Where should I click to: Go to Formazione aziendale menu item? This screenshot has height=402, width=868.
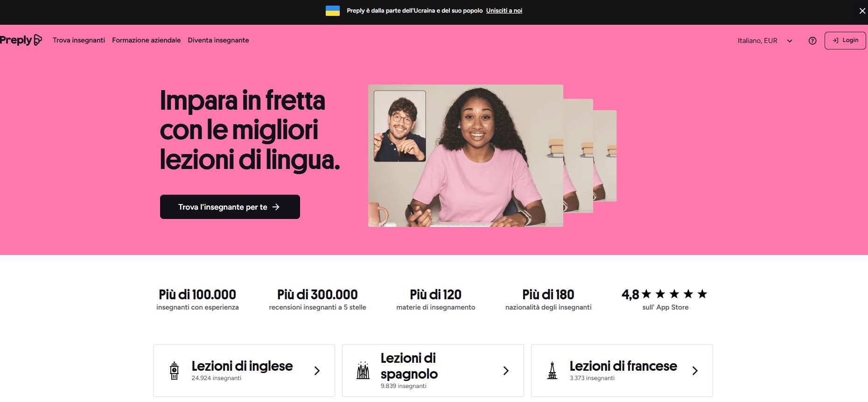146,40
